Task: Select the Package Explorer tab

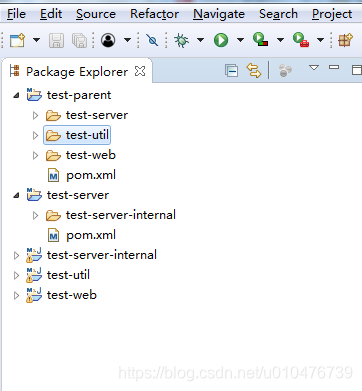Action: [77, 72]
